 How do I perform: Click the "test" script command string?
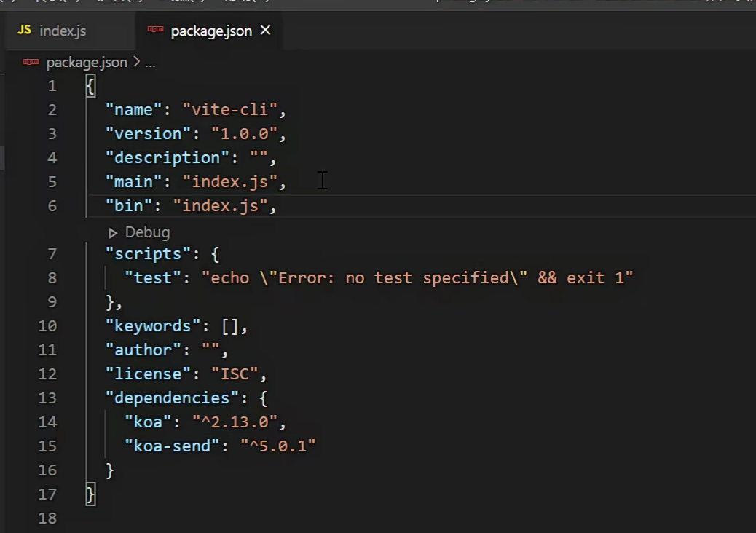tap(417, 278)
